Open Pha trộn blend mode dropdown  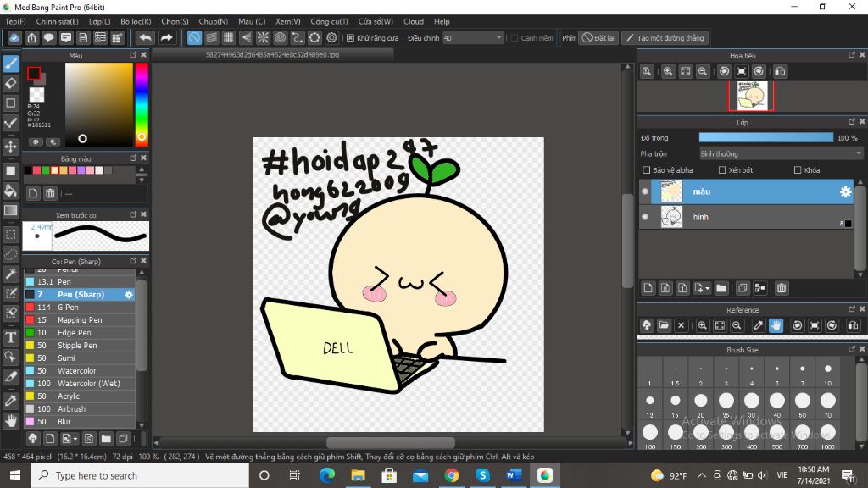pyautogui.click(x=781, y=154)
